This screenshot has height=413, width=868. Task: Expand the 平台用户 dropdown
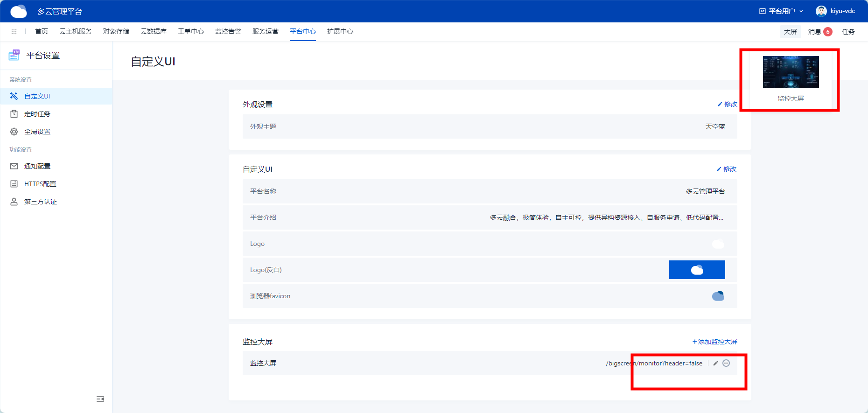[781, 11]
